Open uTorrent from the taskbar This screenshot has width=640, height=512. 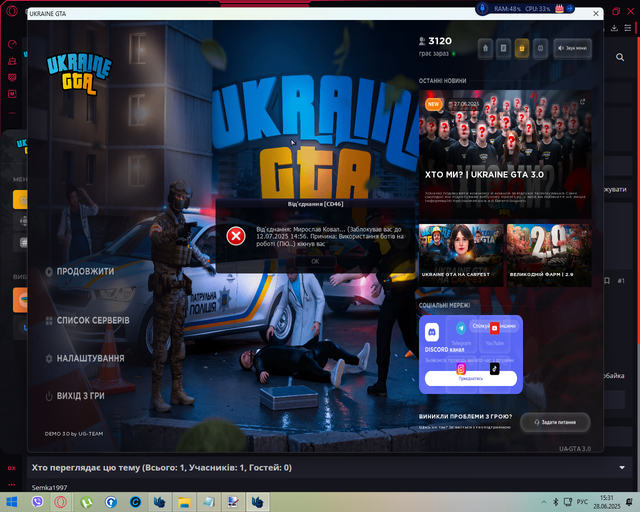(x=86, y=502)
